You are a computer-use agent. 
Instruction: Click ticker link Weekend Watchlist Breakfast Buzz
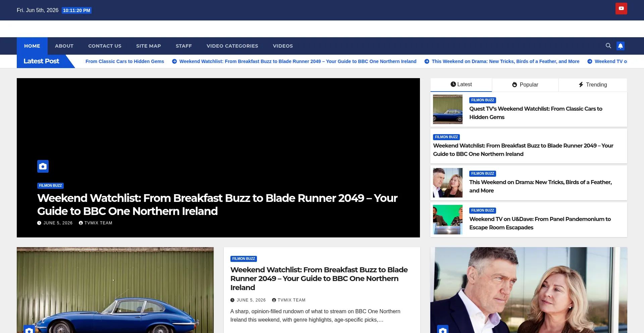tap(298, 61)
